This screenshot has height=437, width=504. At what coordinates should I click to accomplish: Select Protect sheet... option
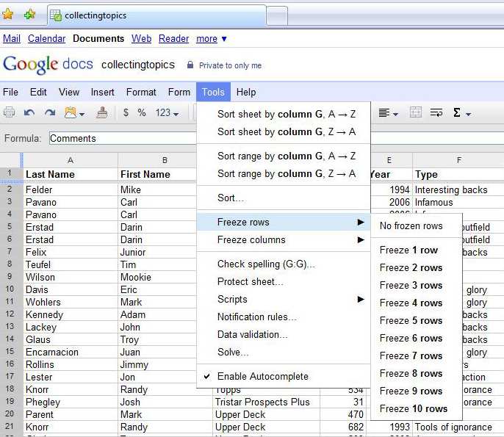pyautogui.click(x=284, y=281)
